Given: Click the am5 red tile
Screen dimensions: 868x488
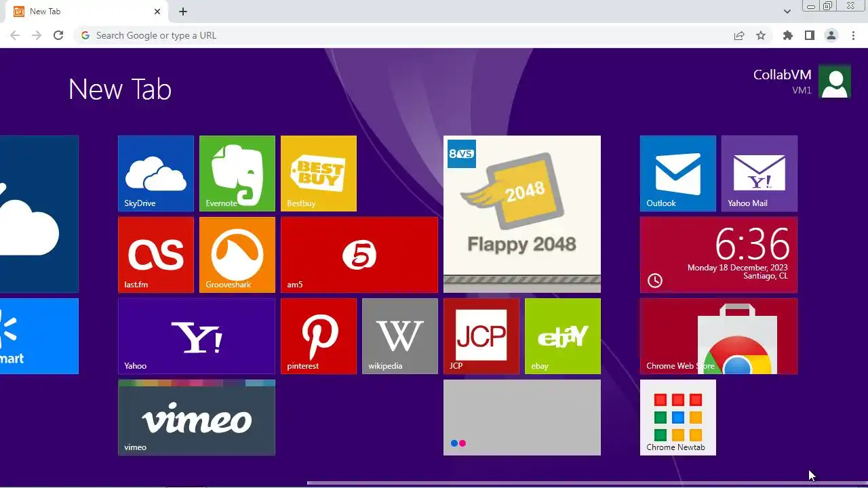Looking at the screenshot, I should (x=359, y=255).
